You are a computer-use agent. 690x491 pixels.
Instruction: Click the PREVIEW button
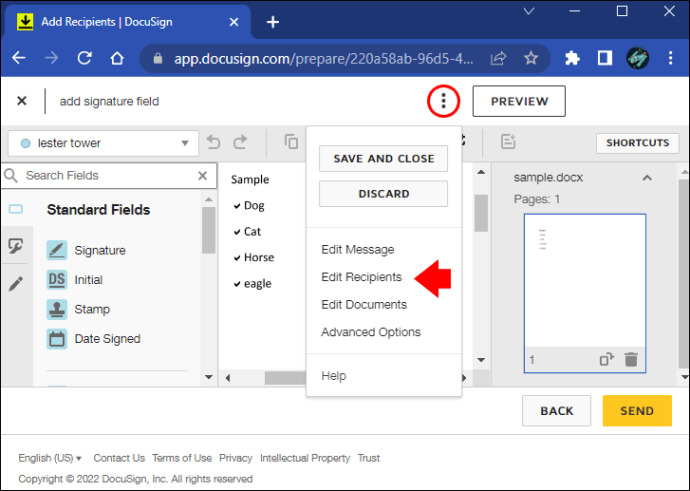(519, 101)
